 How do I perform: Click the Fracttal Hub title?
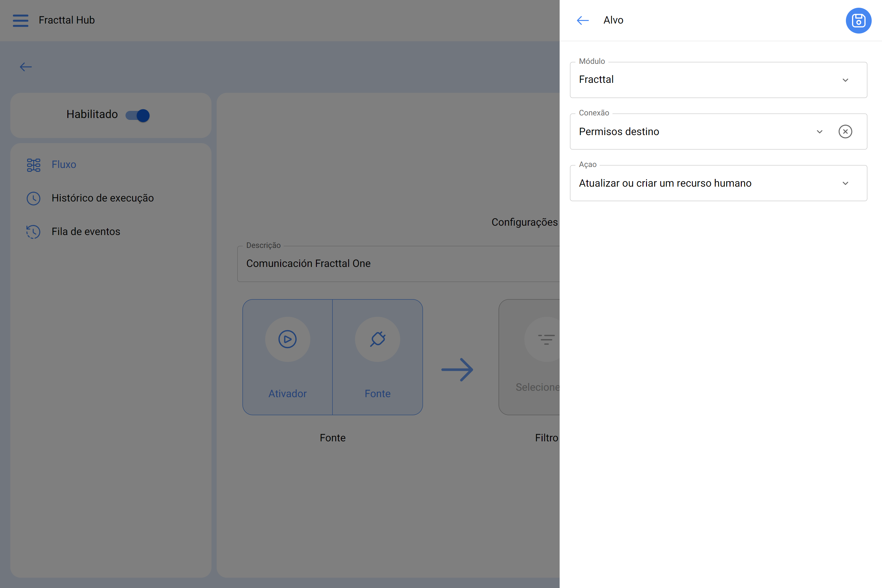(67, 20)
